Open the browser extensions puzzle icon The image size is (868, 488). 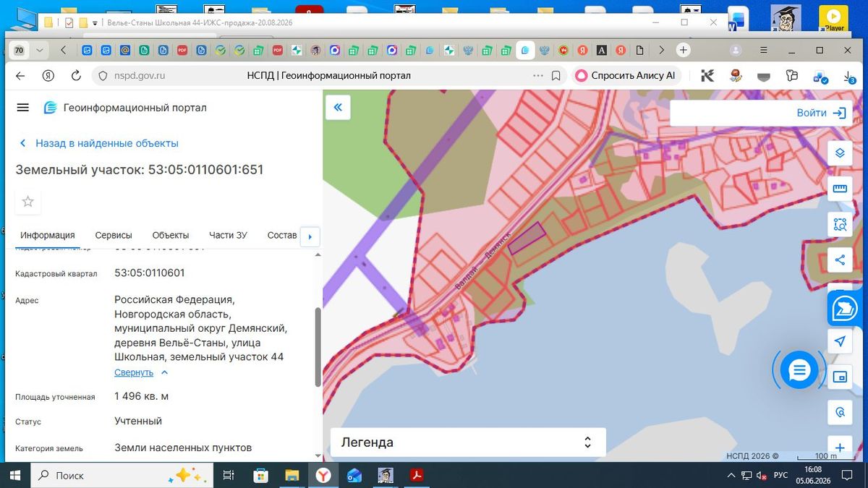pos(792,75)
